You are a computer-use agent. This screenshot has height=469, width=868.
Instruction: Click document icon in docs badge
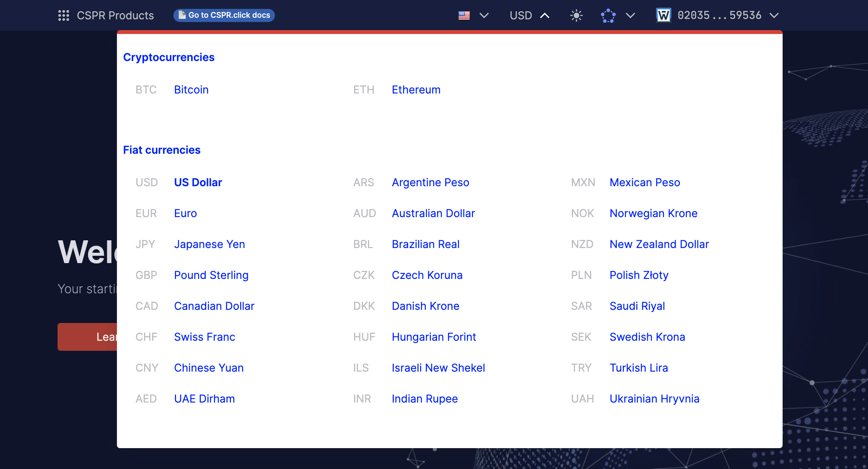[182, 15]
